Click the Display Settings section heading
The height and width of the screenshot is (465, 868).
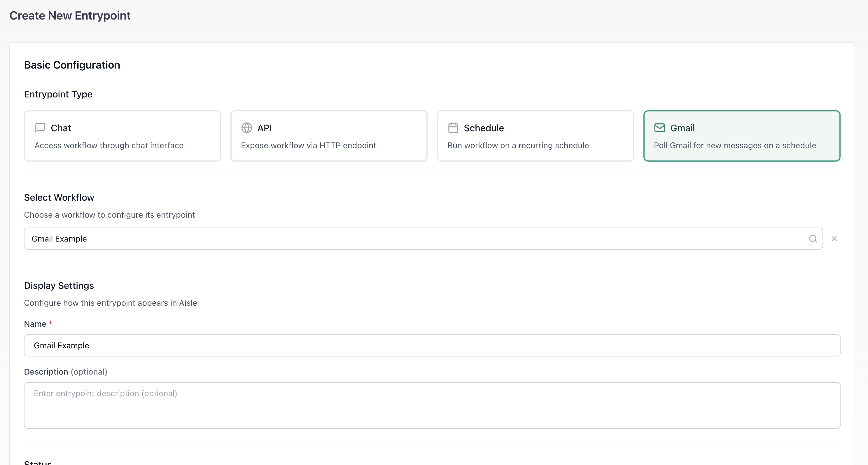59,285
